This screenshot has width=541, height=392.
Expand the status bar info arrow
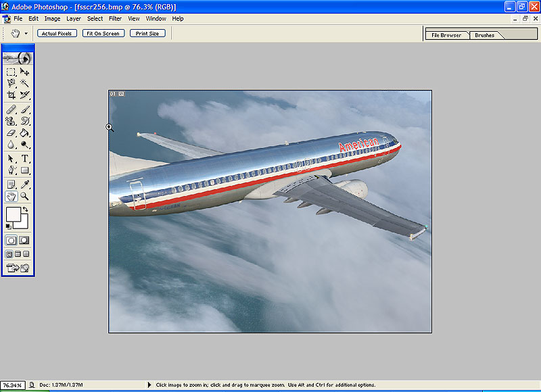pyautogui.click(x=149, y=385)
